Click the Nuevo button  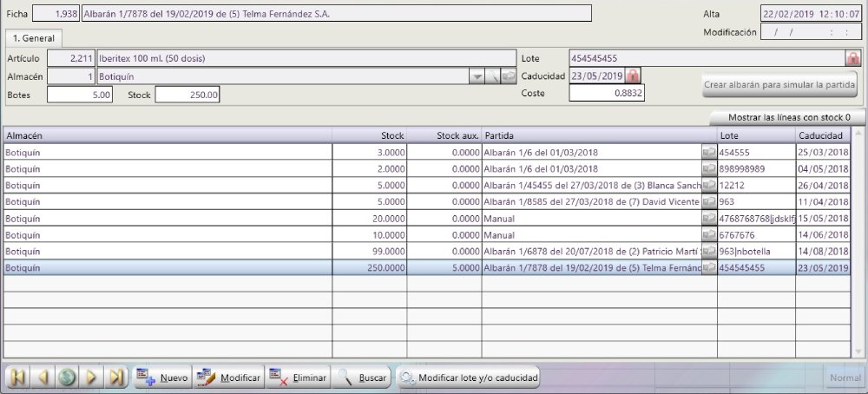click(162, 378)
